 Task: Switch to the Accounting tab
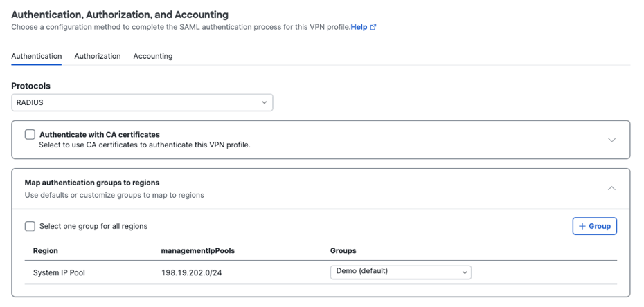tap(153, 56)
